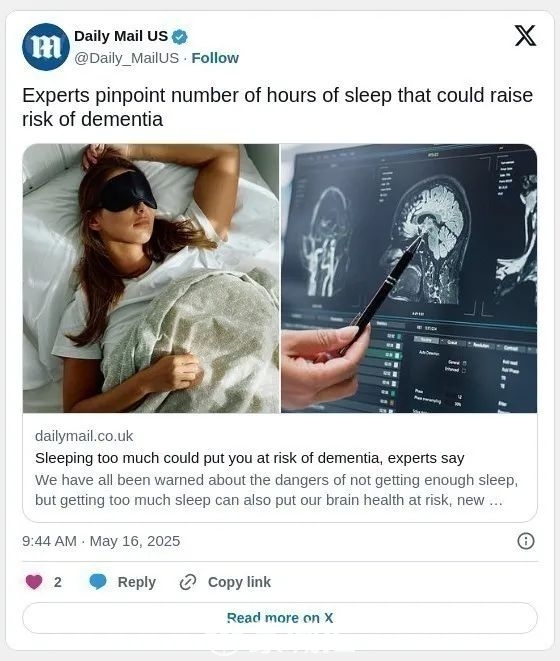Image resolution: width=560 pixels, height=661 pixels.
Task: Click the article description preview text
Action: click(276, 490)
